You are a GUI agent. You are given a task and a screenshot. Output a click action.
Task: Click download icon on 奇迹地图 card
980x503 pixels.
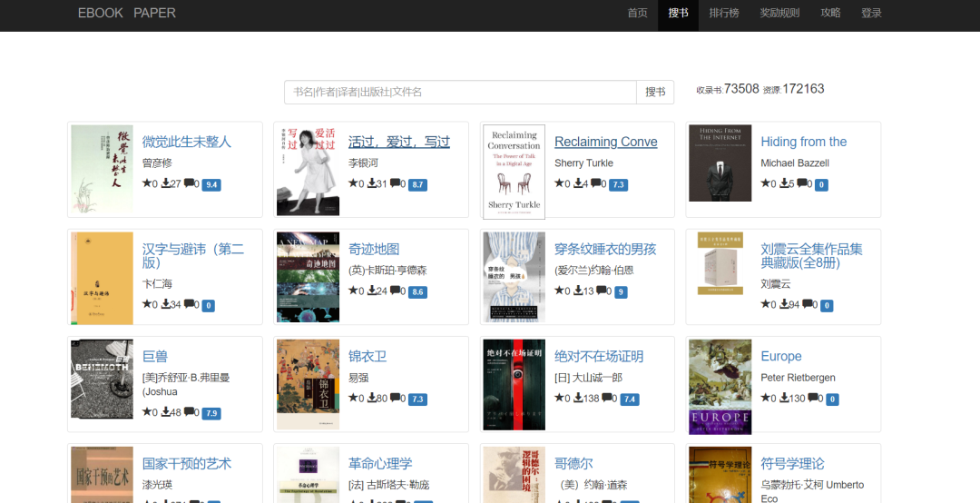[x=372, y=291]
